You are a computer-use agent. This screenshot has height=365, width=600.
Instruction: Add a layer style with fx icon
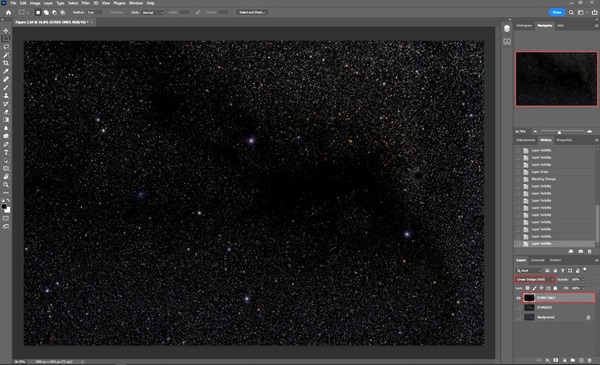point(548,360)
